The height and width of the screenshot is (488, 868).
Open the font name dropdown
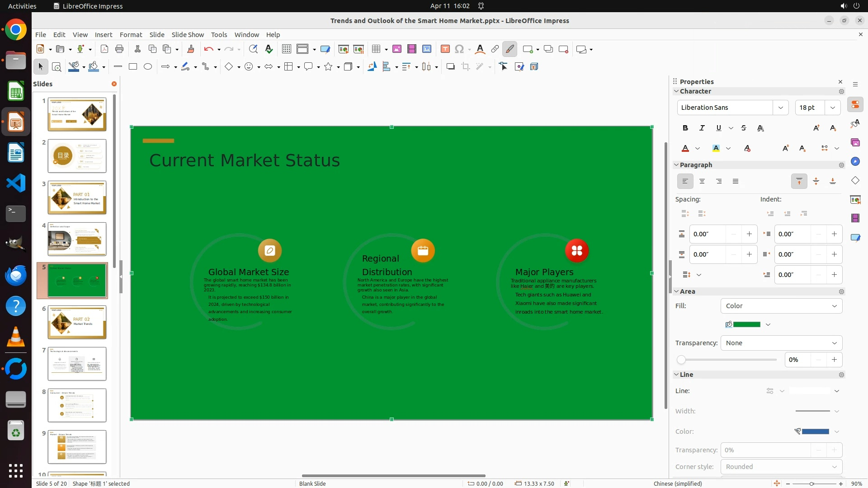(781, 108)
